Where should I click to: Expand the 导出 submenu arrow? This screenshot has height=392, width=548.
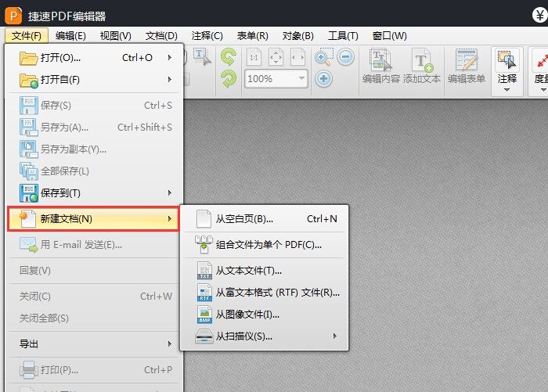tap(170, 343)
